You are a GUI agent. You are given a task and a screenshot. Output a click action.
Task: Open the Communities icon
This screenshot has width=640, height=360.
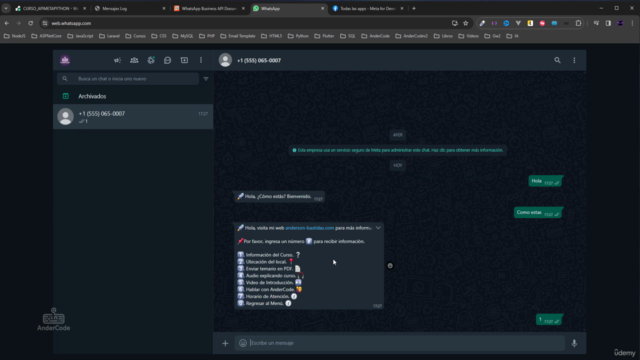[x=134, y=60]
